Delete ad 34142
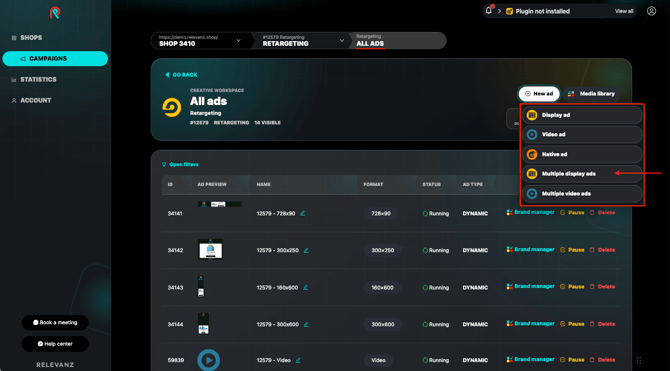 (x=602, y=250)
